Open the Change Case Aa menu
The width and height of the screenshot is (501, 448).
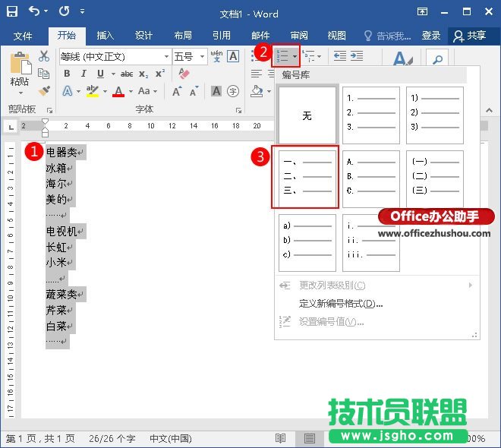coord(147,91)
